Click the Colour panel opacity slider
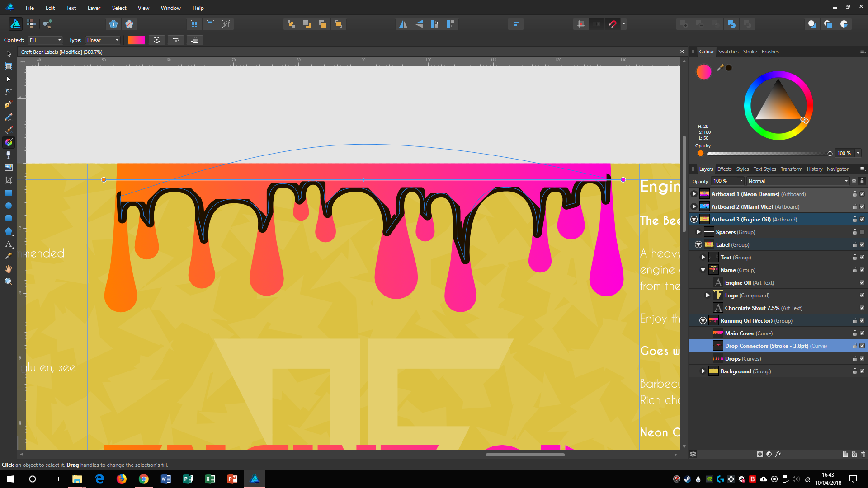 769,154
